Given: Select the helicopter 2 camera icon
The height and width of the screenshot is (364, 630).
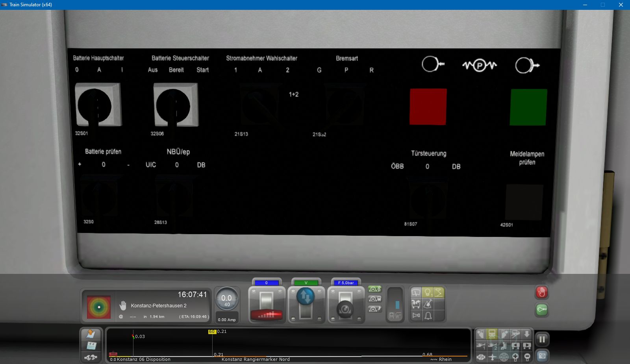Looking at the screenshot, I should point(492,346).
